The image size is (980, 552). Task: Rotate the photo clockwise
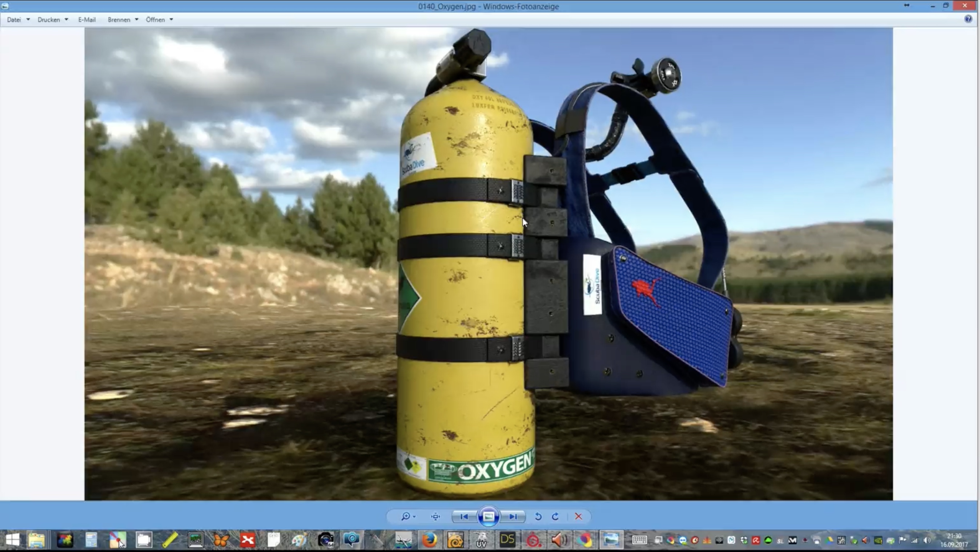point(555,516)
